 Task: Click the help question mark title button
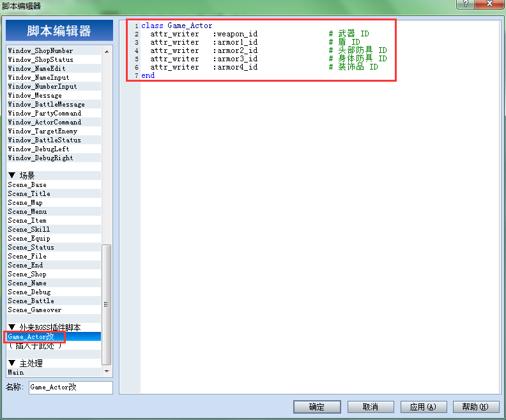pyautogui.click(x=465, y=4)
